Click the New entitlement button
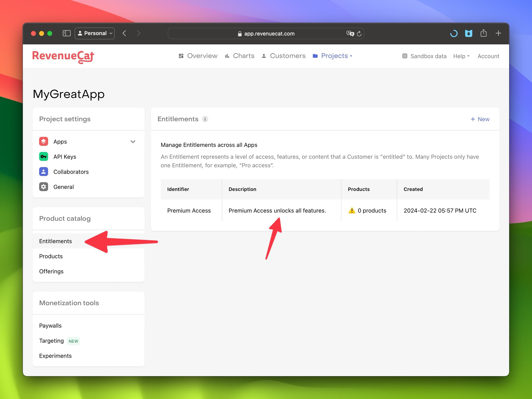 tap(480, 119)
